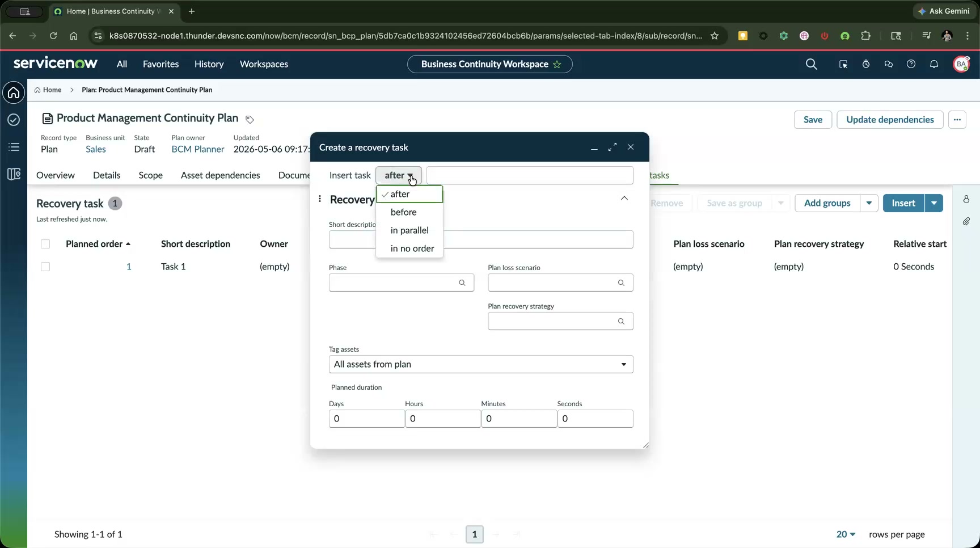Open planned order 1 record link
Viewport: 980px width, 548px height.
click(129, 267)
